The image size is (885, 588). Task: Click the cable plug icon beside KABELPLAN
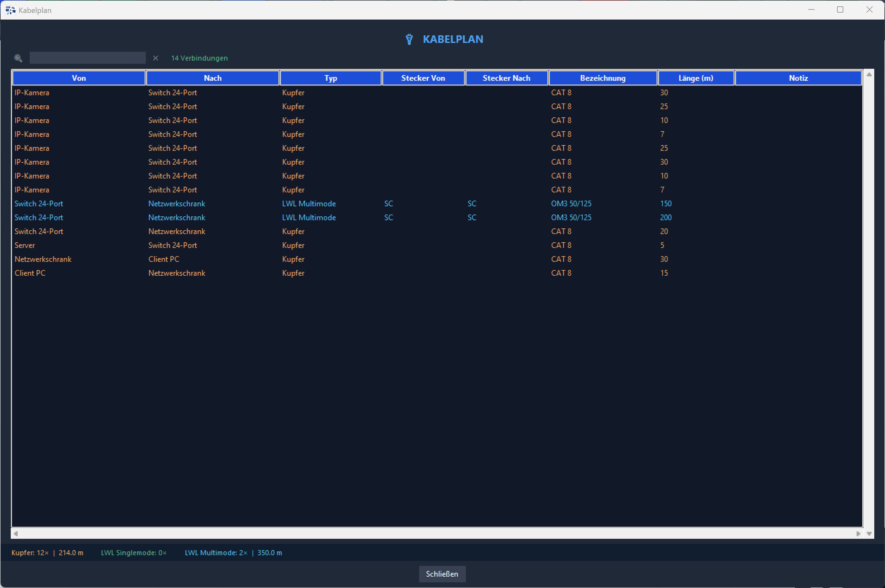click(x=409, y=39)
